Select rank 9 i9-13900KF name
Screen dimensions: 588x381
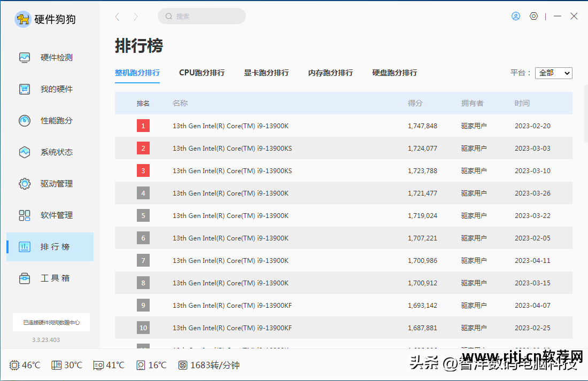click(232, 305)
